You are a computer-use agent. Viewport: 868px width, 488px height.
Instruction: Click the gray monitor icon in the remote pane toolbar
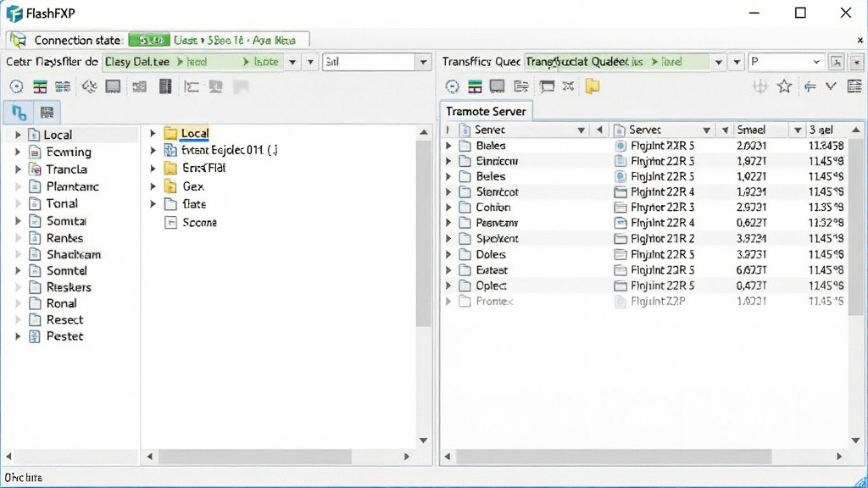coord(497,86)
